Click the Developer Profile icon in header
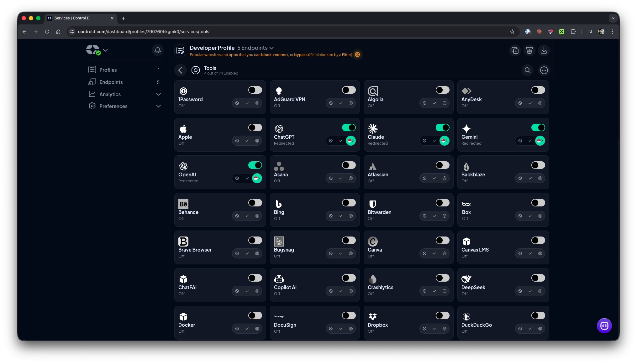The image size is (637, 364). click(x=180, y=50)
